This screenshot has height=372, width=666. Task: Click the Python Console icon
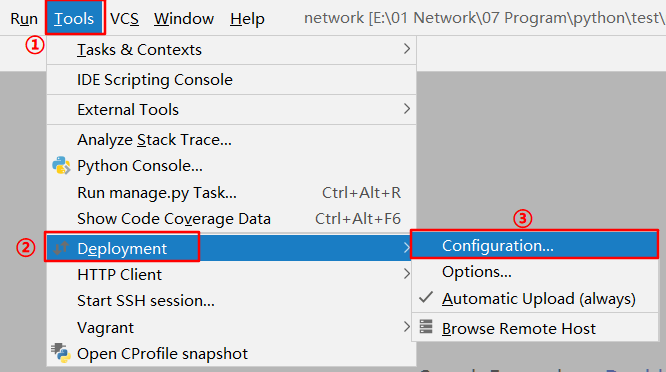click(61, 166)
